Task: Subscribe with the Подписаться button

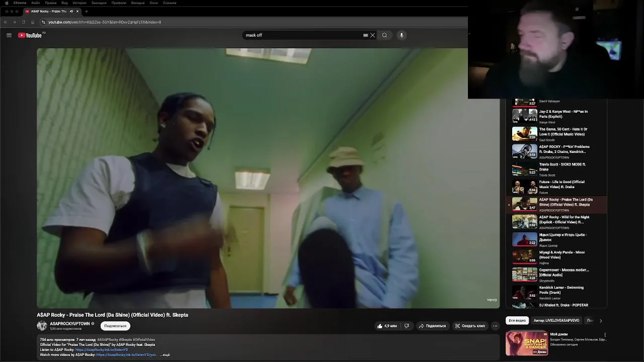Action: 115,326
